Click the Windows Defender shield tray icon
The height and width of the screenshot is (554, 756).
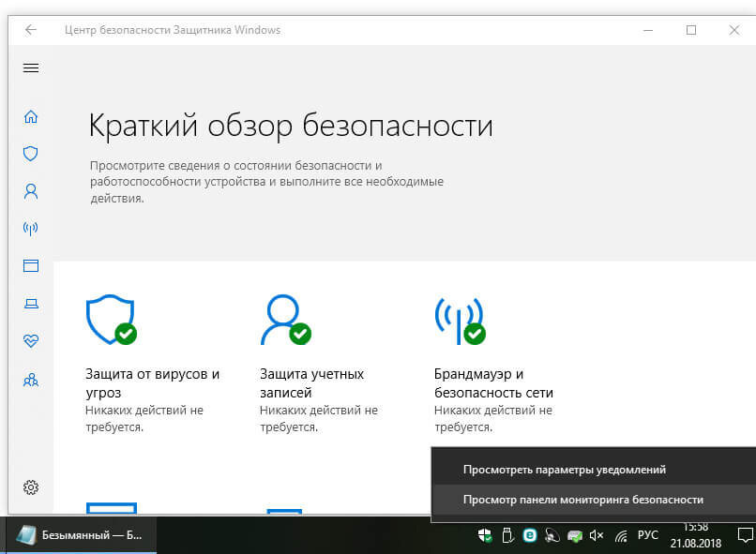pyautogui.click(x=485, y=534)
